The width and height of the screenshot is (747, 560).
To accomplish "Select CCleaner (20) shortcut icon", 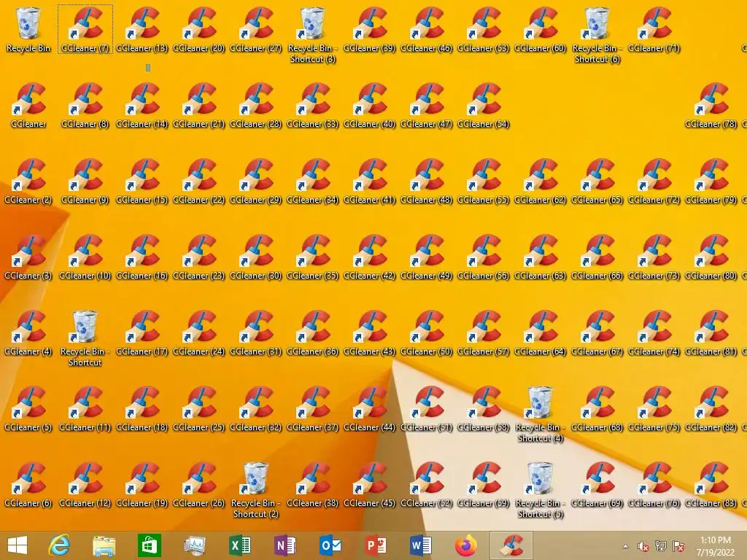I will click(x=198, y=28).
